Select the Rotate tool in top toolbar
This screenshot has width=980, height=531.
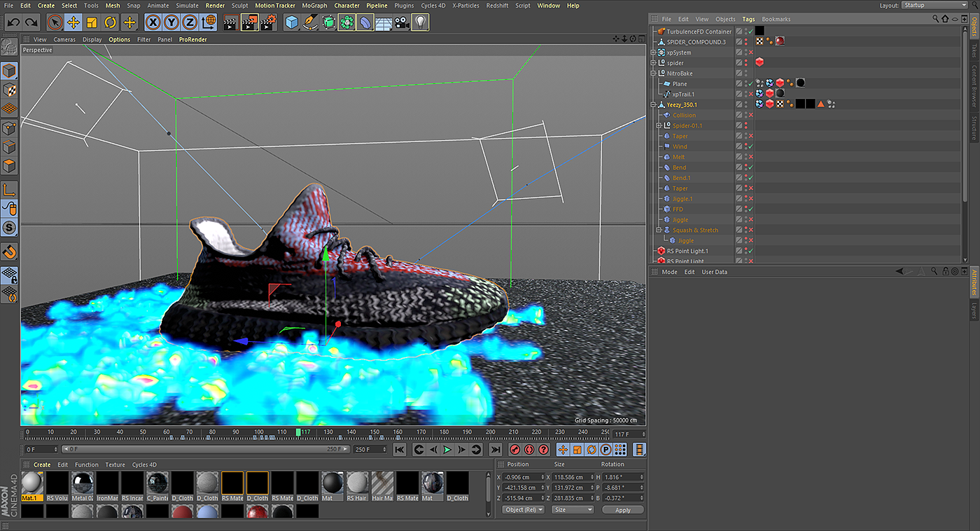pos(110,22)
